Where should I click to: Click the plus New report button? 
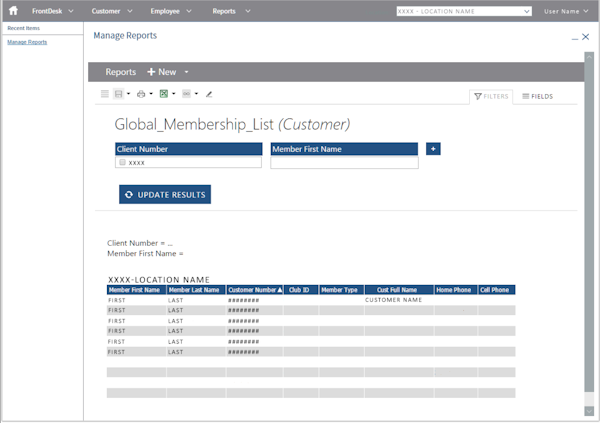tap(162, 72)
